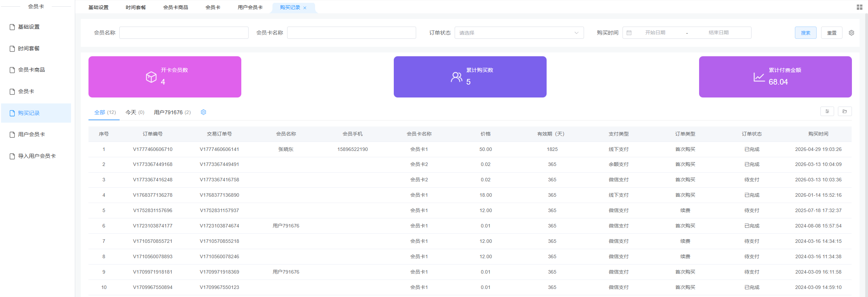Click order number V1752831157696
The image size is (868, 297).
[152, 210]
